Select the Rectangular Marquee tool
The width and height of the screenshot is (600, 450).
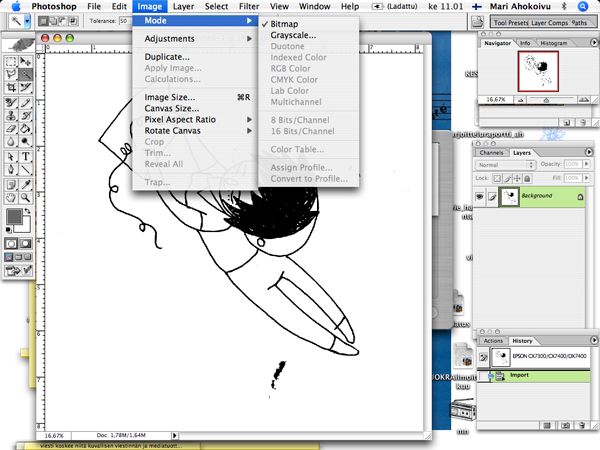(11, 62)
